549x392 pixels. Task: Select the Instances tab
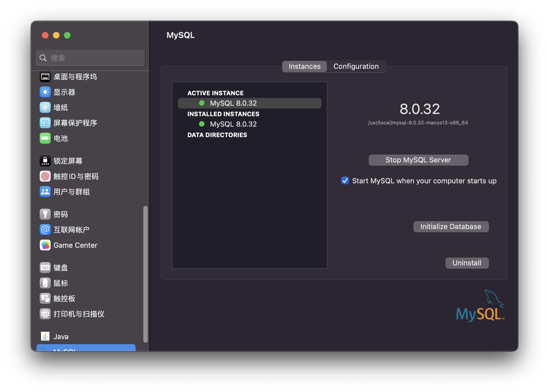point(305,66)
